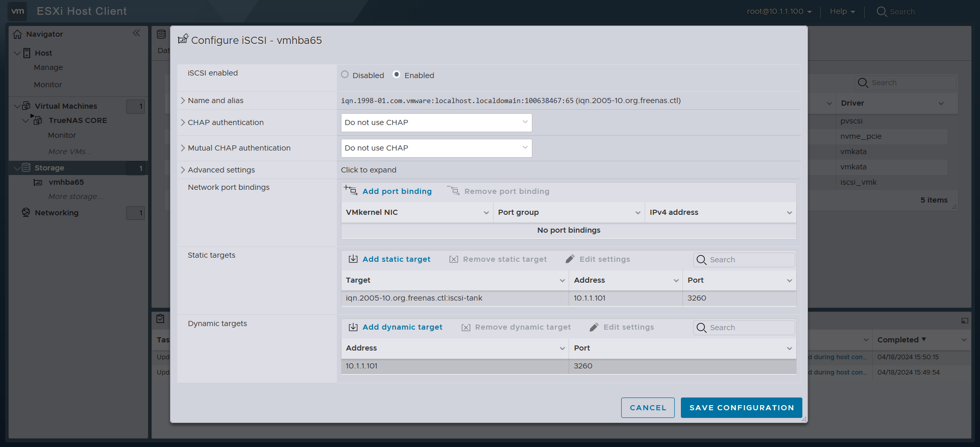Click the TrueNAS CORE VM icon
The height and width of the screenshot is (447, 980).
point(37,120)
